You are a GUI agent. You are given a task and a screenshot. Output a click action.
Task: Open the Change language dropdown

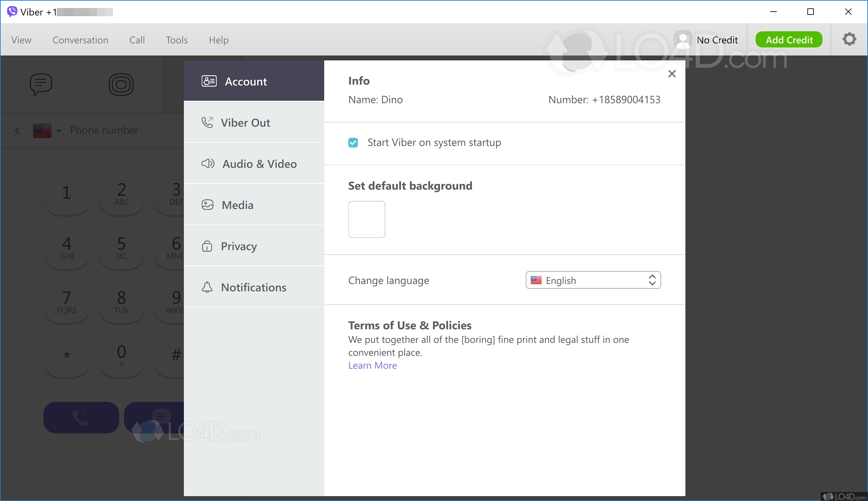tap(593, 280)
